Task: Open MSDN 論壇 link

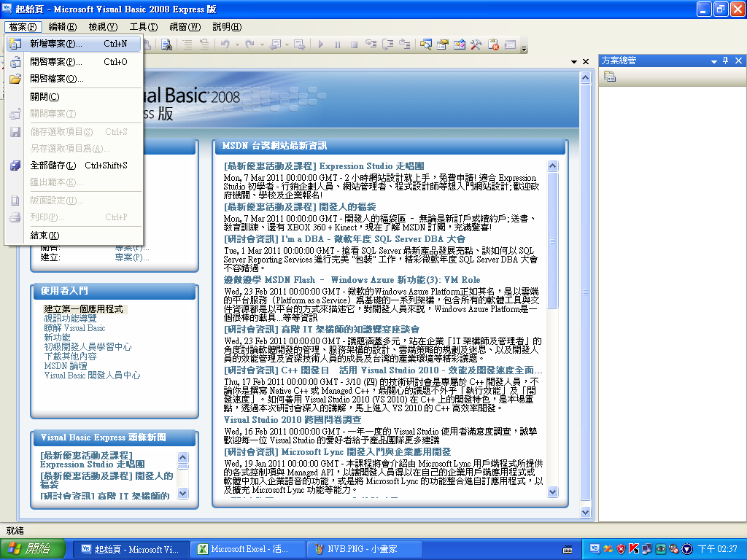Action: (66, 366)
